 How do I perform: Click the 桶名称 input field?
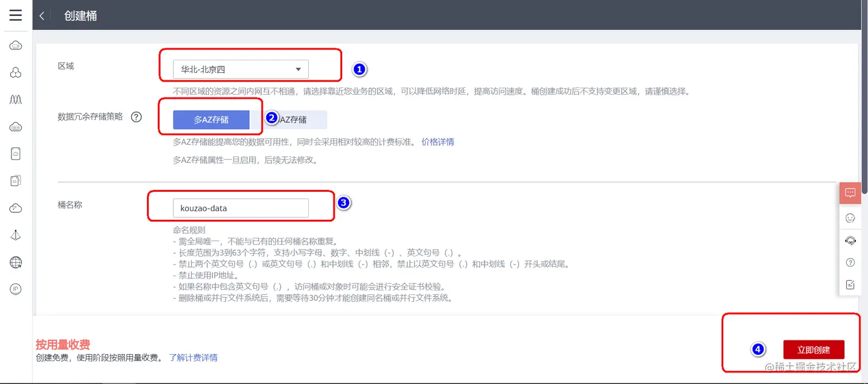(x=241, y=208)
